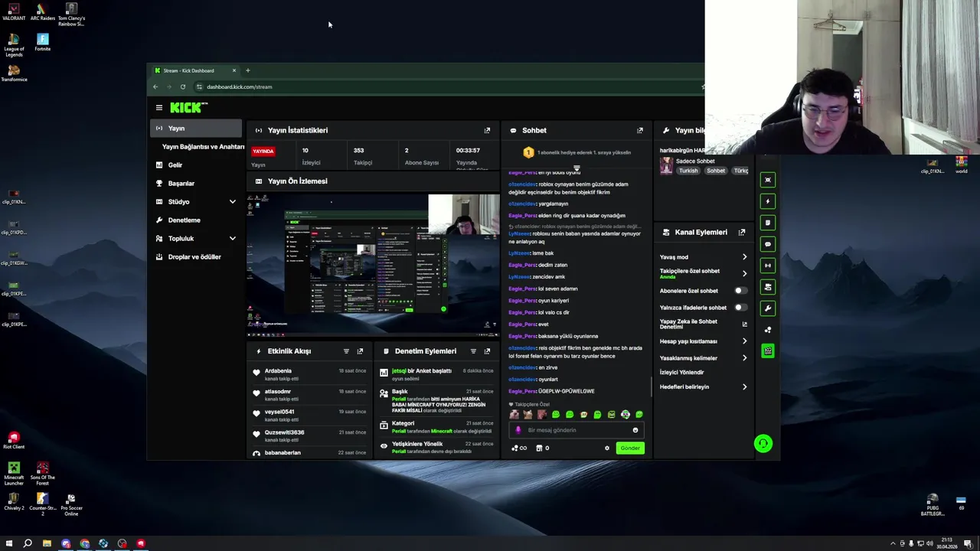
Task: Open a new browser tab
Action: tap(247, 70)
